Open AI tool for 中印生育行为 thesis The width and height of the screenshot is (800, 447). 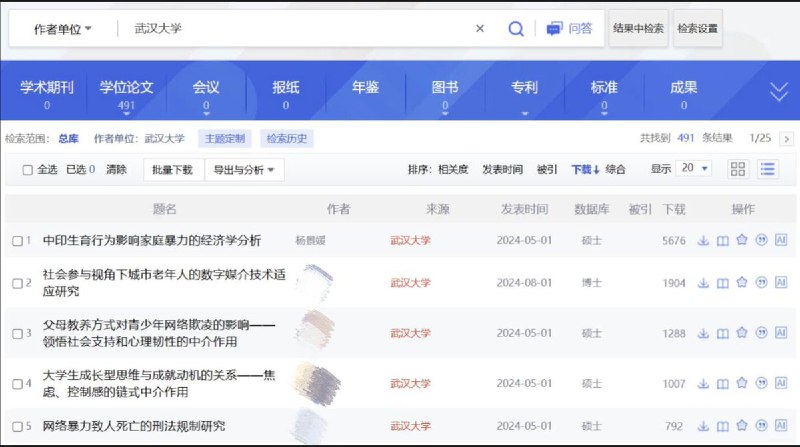click(x=781, y=240)
